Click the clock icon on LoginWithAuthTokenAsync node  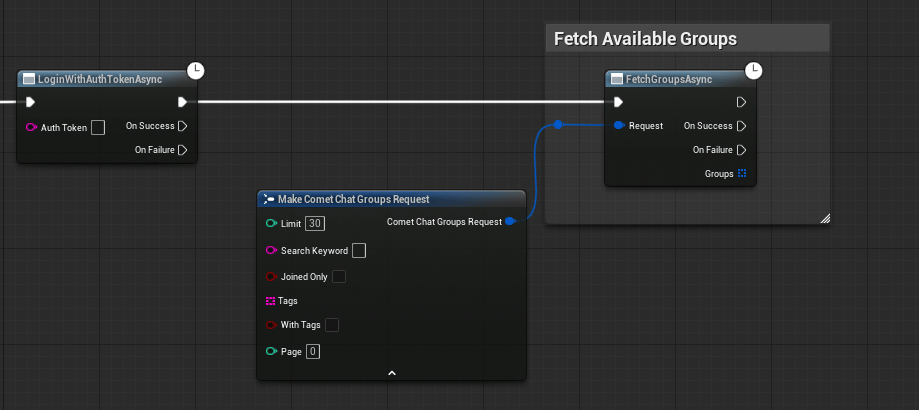(196, 71)
